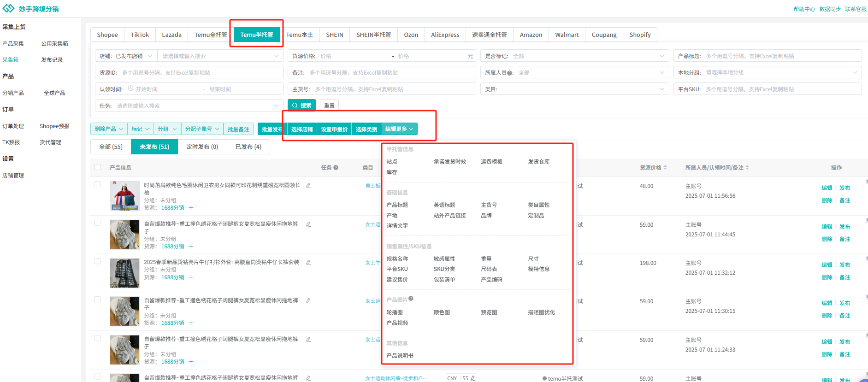Switch to the Temu半托管 tab

(x=257, y=35)
